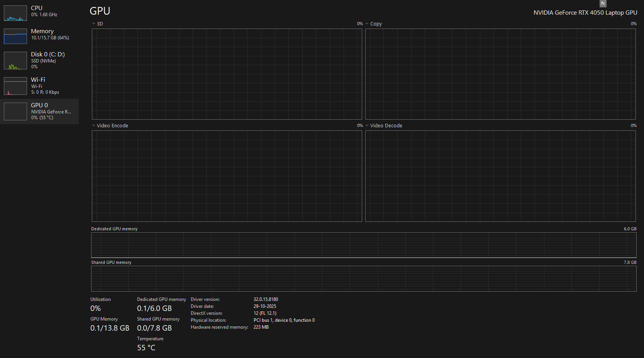Click hardware reserved memory value '223 MB'
Screen dimensions: 644x358
[x=261, y=327]
